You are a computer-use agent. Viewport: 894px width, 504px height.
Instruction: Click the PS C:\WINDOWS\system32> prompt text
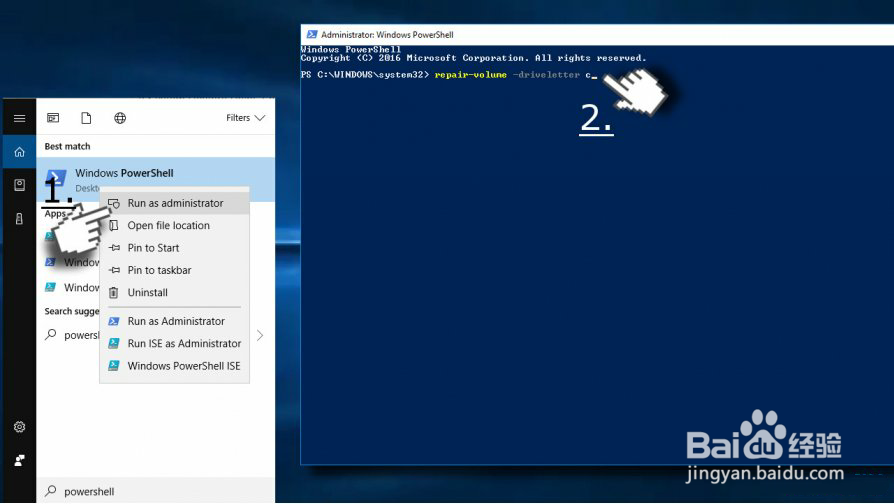pos(365,75)
